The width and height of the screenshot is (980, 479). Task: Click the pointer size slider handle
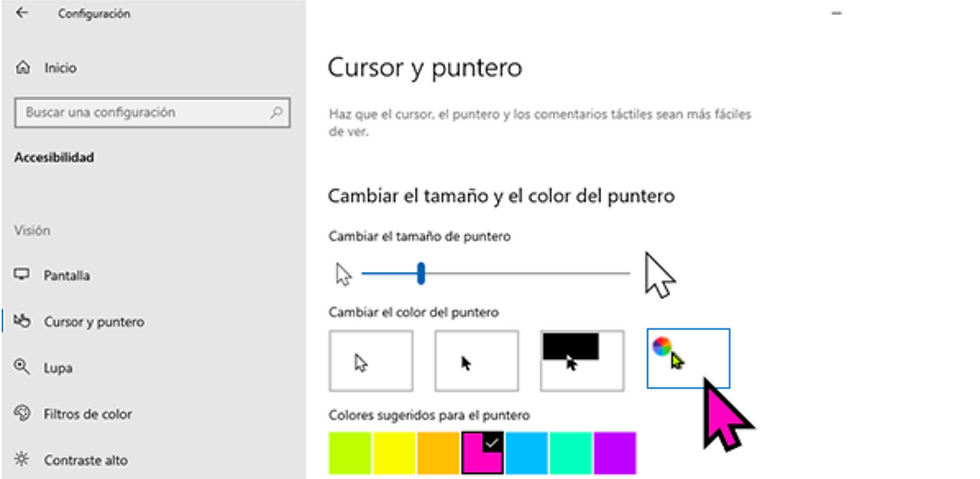[x=421, y=273]
